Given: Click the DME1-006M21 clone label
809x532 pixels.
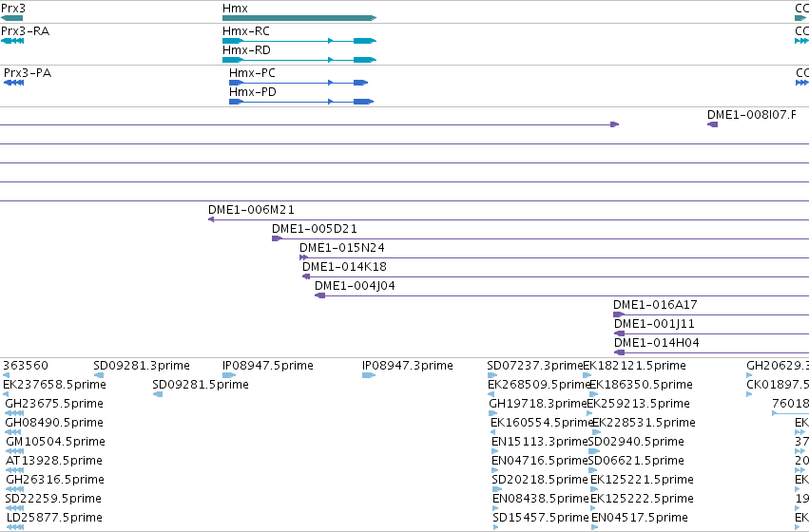Looking at the screenshot, I should (x=251, y=210).
